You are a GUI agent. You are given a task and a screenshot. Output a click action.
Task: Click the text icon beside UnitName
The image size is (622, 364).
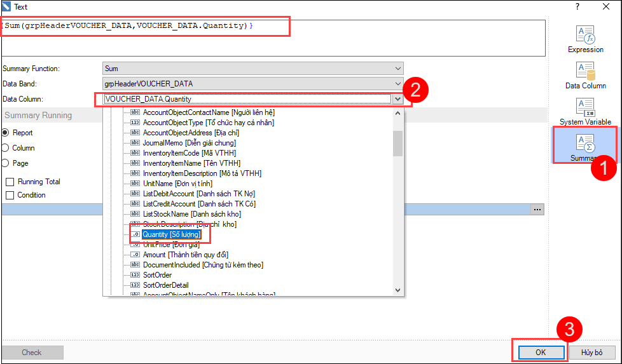[x=135, y=184]
